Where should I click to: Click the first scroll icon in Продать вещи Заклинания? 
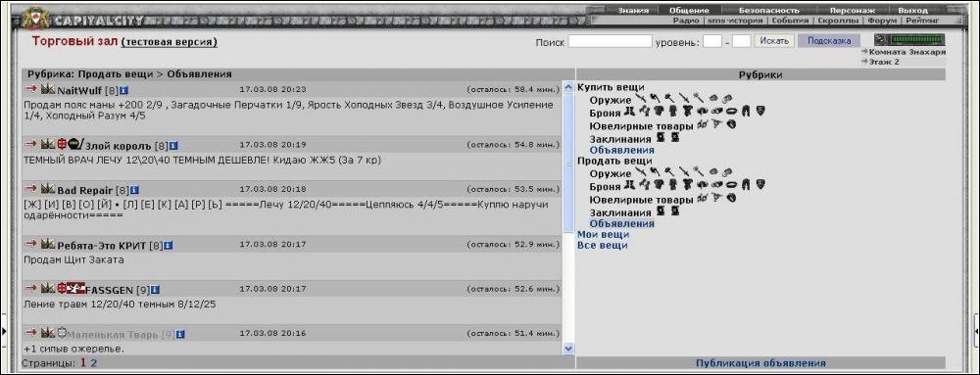click(x=661, y=211)
